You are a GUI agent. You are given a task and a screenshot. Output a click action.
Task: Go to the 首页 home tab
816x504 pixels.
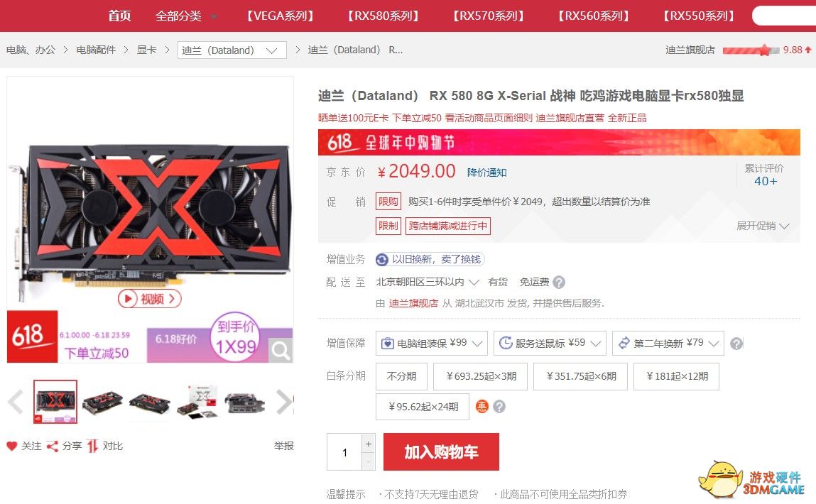click(x=119, y=16)
